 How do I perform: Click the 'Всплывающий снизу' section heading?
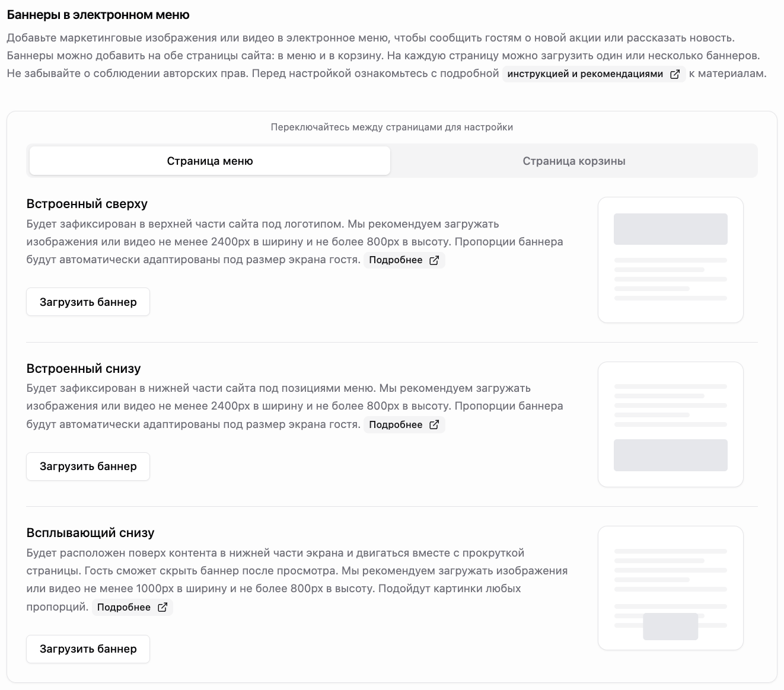click(90, 533)
